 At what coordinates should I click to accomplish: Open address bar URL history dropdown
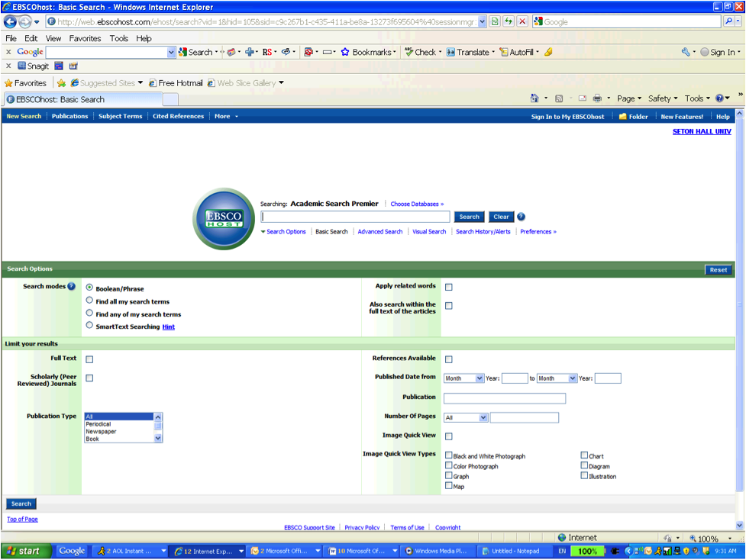click(x=482, y=21)
